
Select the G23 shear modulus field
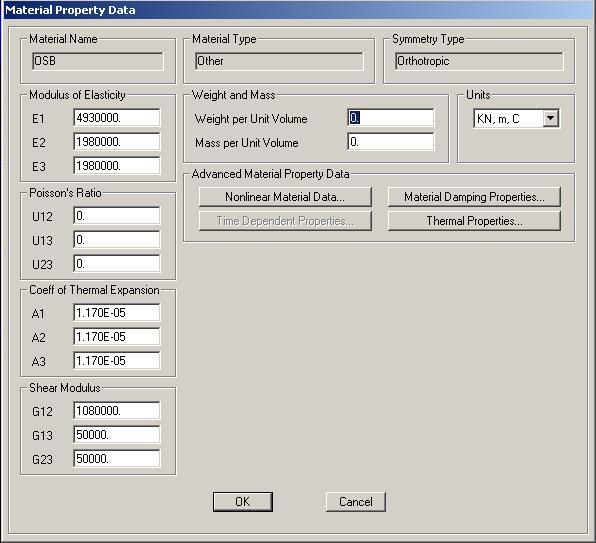(117, 459)
